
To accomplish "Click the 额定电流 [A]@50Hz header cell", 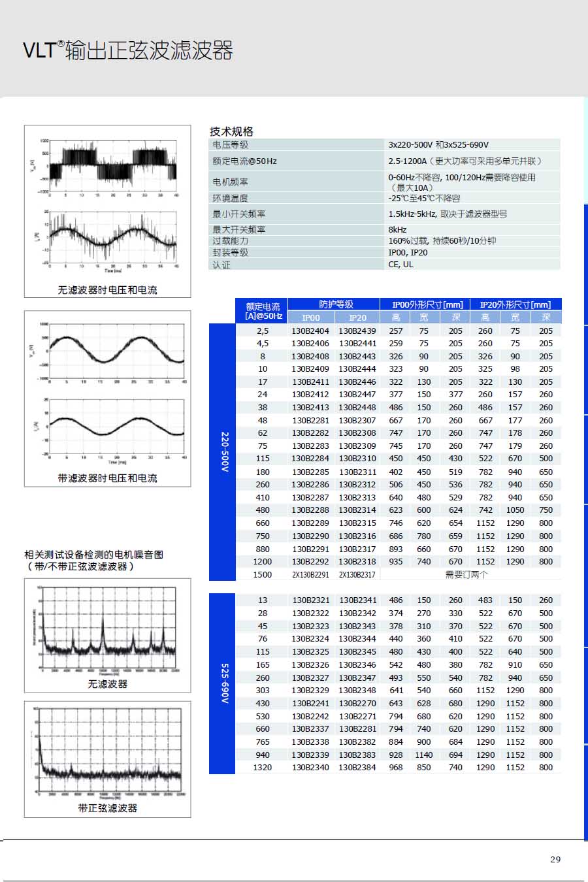I will [263, 311].
